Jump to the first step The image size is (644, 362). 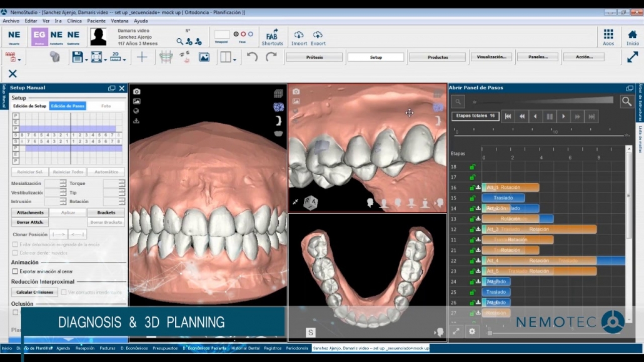[508, 117]
